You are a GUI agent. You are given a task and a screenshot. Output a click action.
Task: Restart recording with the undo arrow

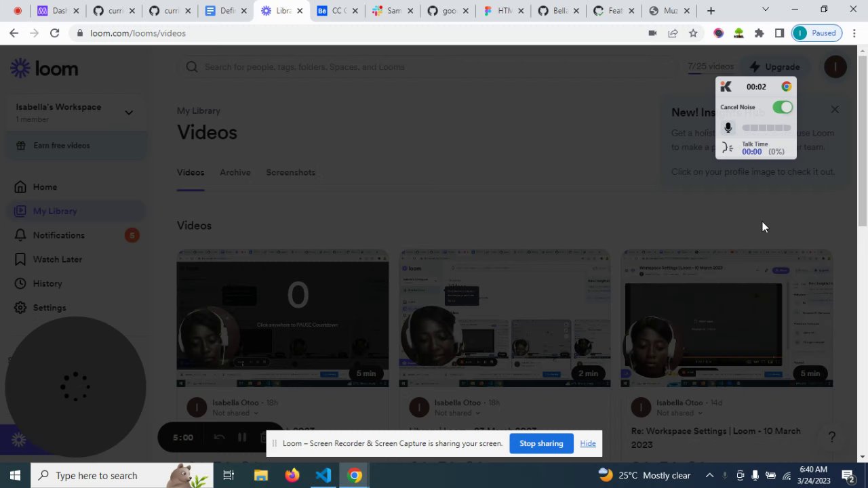(x=219, y=437)
